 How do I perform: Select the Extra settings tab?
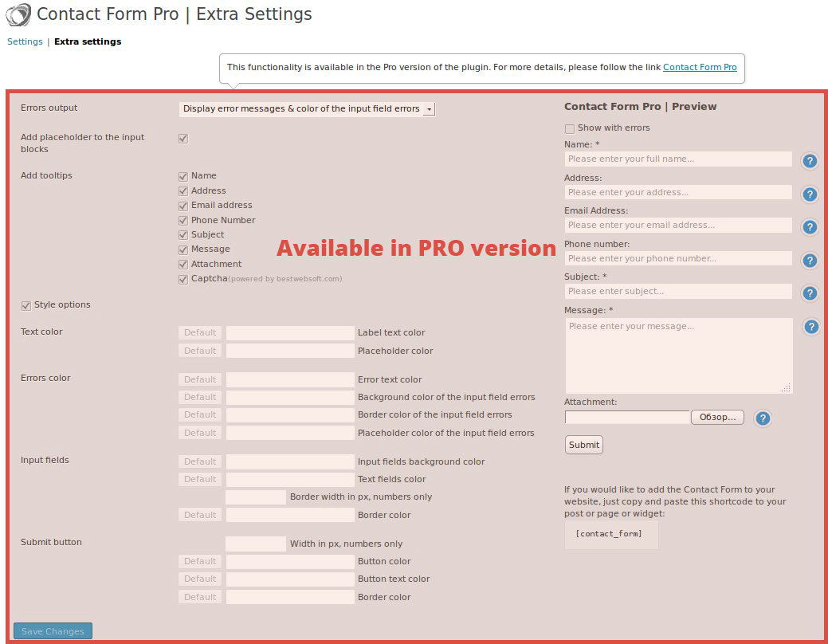pyautogui.click(x=88, y=41)
